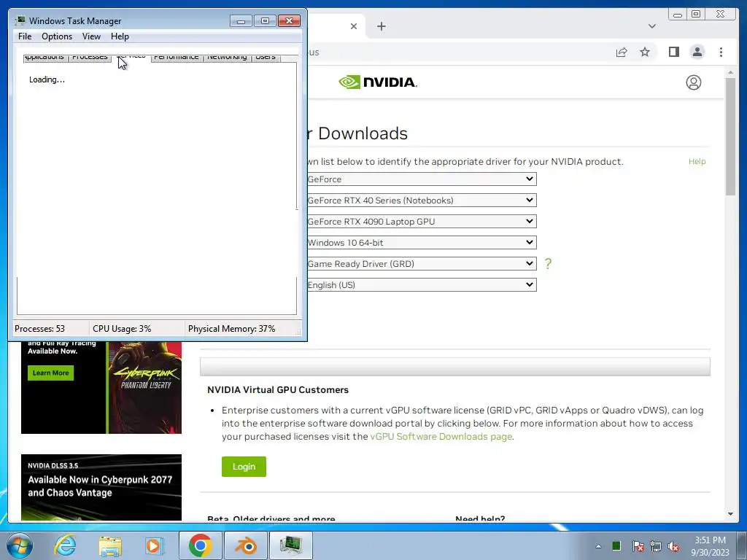Switch to Chrome from the taskbar

(200, 545)
